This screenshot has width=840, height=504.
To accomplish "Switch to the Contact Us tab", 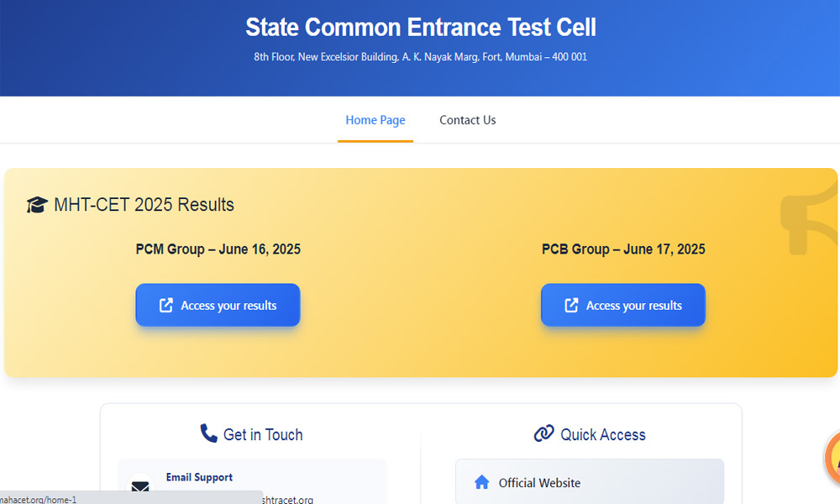I will [x=468, y=120].
